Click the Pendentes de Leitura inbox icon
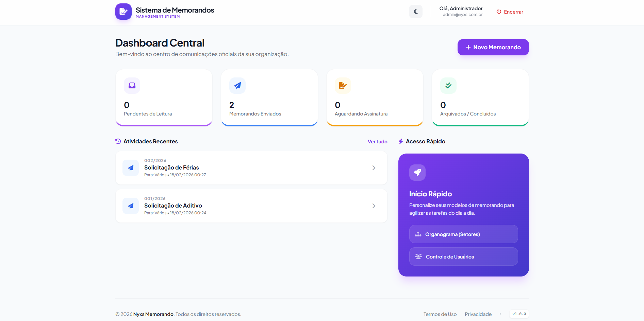Viewport: 644px width, 321px height. point(132,86)
